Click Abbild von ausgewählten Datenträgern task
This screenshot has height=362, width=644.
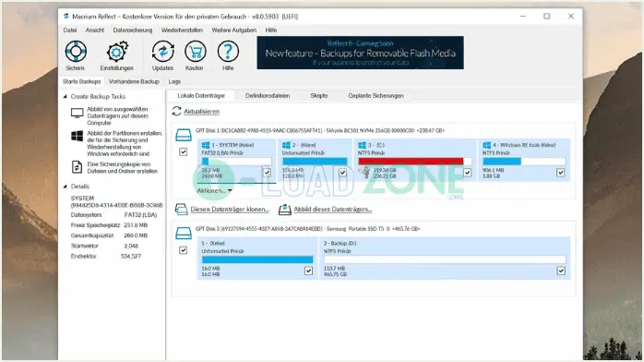coord(117,115)
